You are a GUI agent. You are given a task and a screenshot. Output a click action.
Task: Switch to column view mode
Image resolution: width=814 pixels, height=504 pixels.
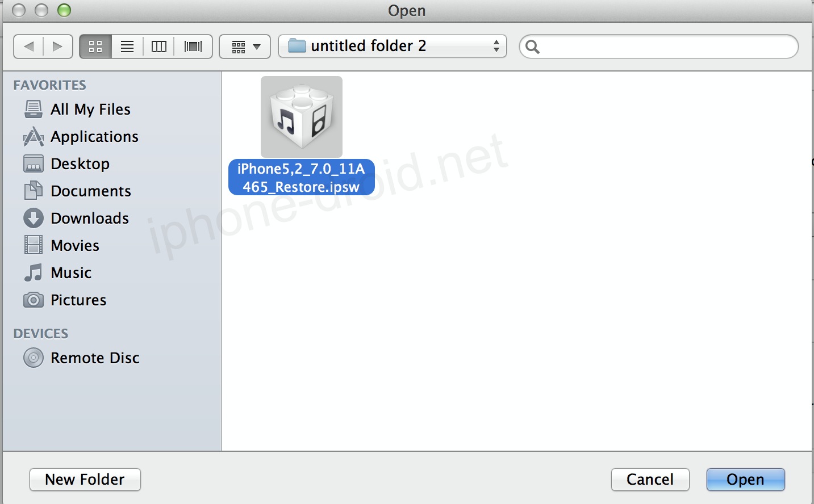coord(159,47)
